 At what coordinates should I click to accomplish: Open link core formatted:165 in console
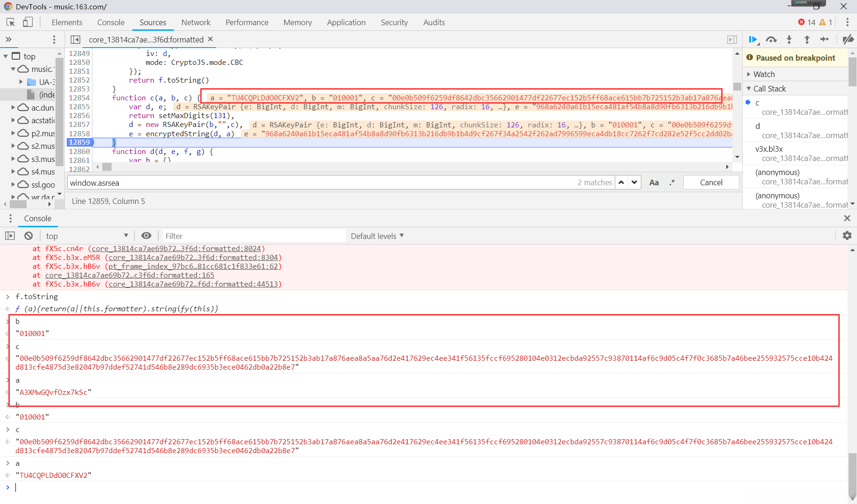pyautogui.click(x=130, y=275)
